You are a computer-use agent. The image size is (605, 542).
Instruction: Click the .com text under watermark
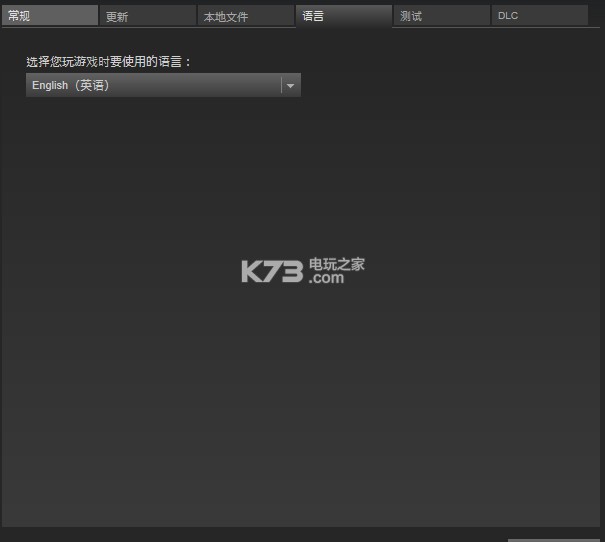tap(326, 279)
